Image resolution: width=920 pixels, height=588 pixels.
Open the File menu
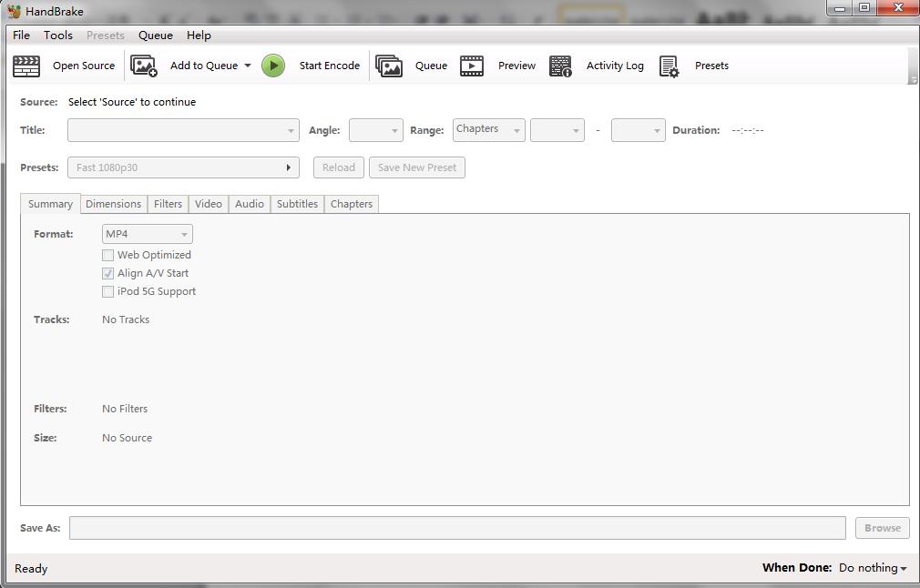click(21, 35)
